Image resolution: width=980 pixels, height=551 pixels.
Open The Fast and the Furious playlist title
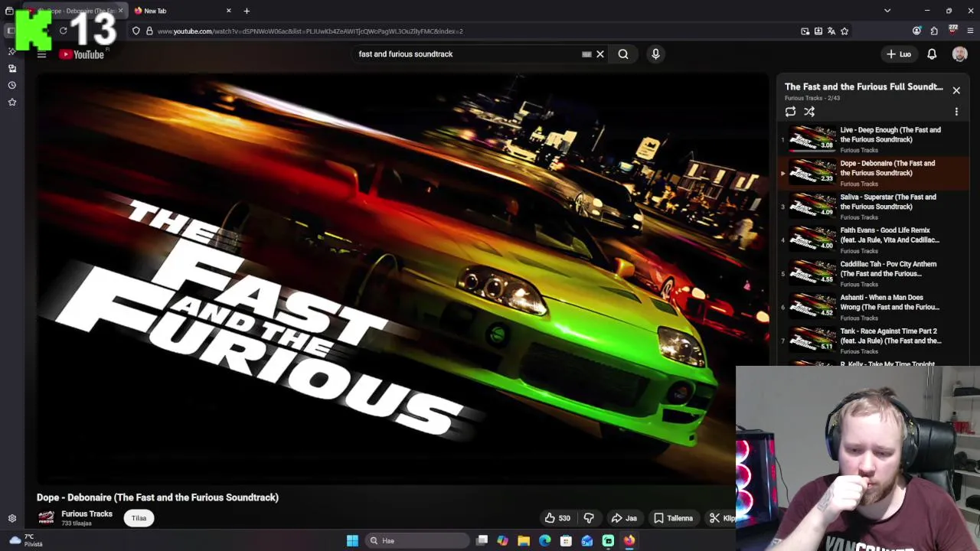864,86
